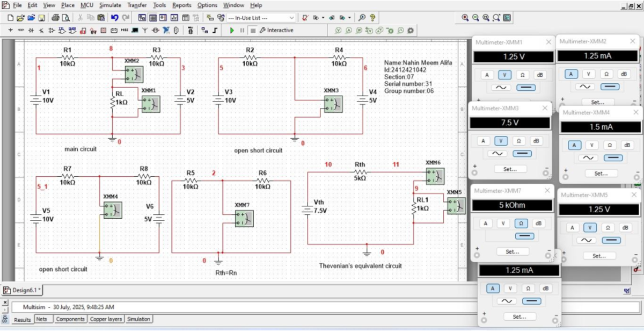Switch to the Nets tab
Screen dimensions: 644x331
42,319
